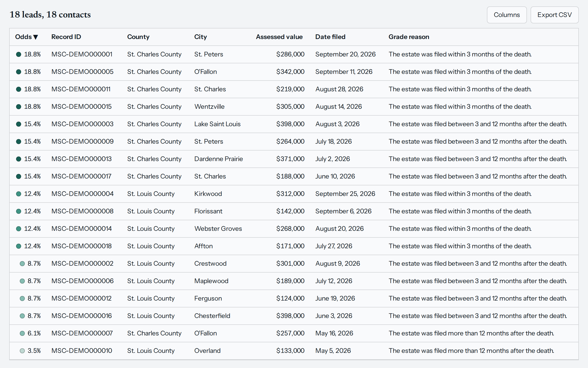
Task: Click the odds dot for MSC-DEMO000003
Action: (19, 124)
